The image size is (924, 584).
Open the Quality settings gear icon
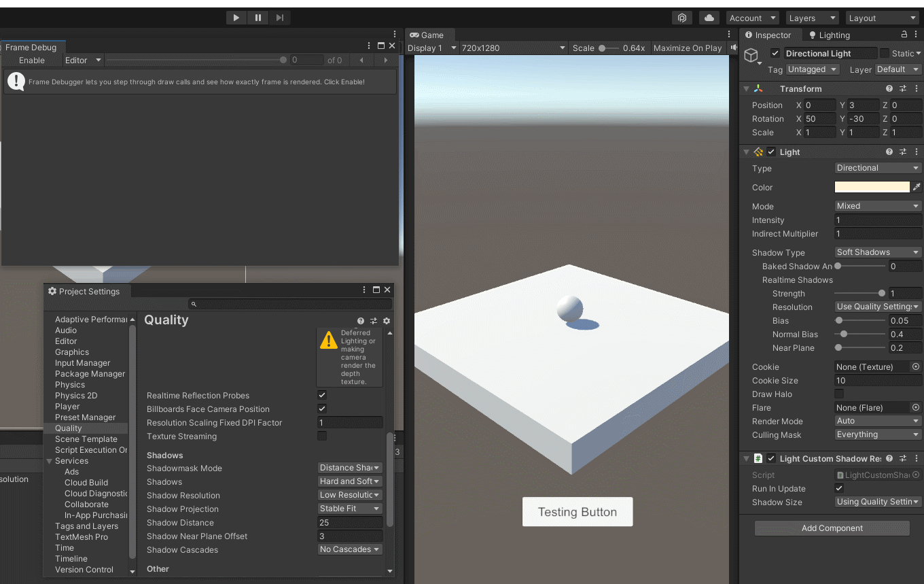coord(387,321)
